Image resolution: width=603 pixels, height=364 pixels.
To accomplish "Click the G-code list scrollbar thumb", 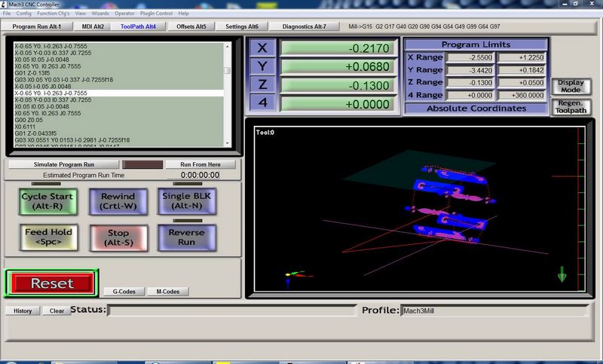I will (x=228, y=70).
